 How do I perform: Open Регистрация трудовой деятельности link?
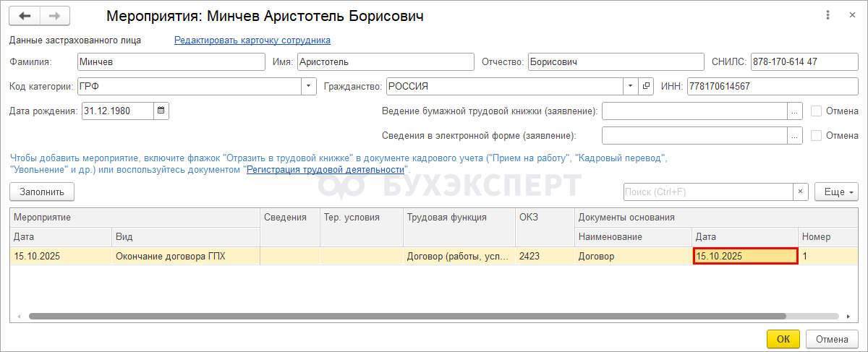[x=325, y=169]
